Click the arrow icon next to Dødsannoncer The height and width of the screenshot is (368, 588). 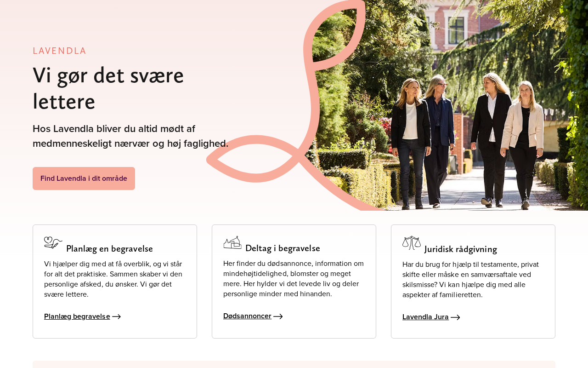point(278,316)
